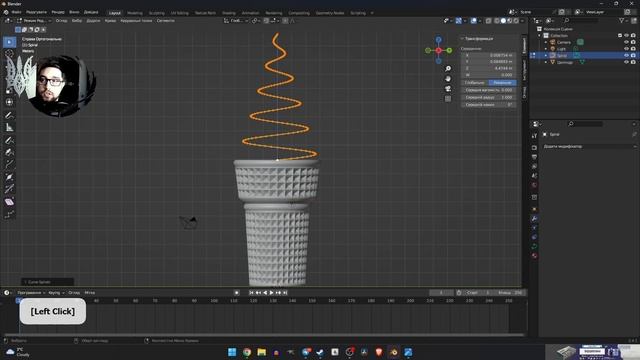Switch to the Modeling workspace tab
This screenshot has width=640, height=360.
point(135,13)
